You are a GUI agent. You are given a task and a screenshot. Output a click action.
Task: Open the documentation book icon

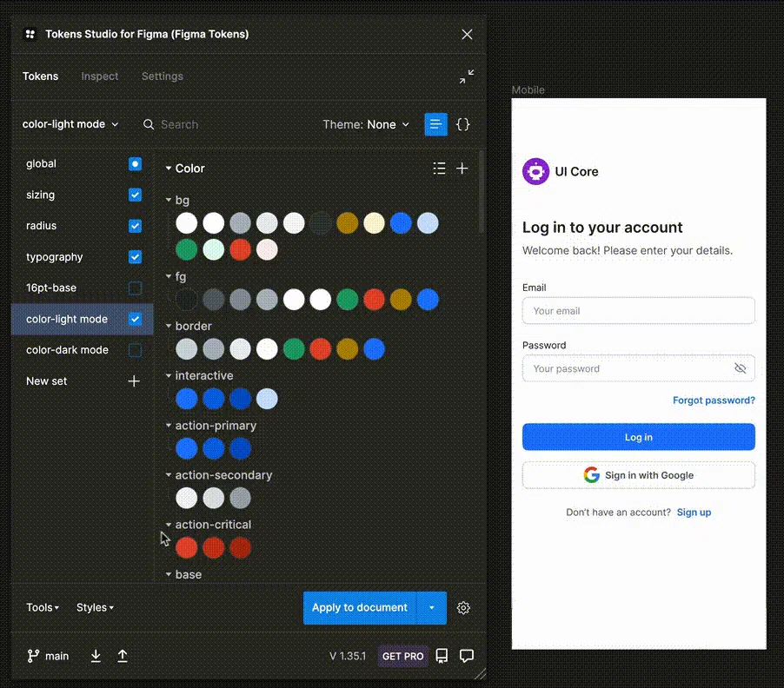click(442, 656)
